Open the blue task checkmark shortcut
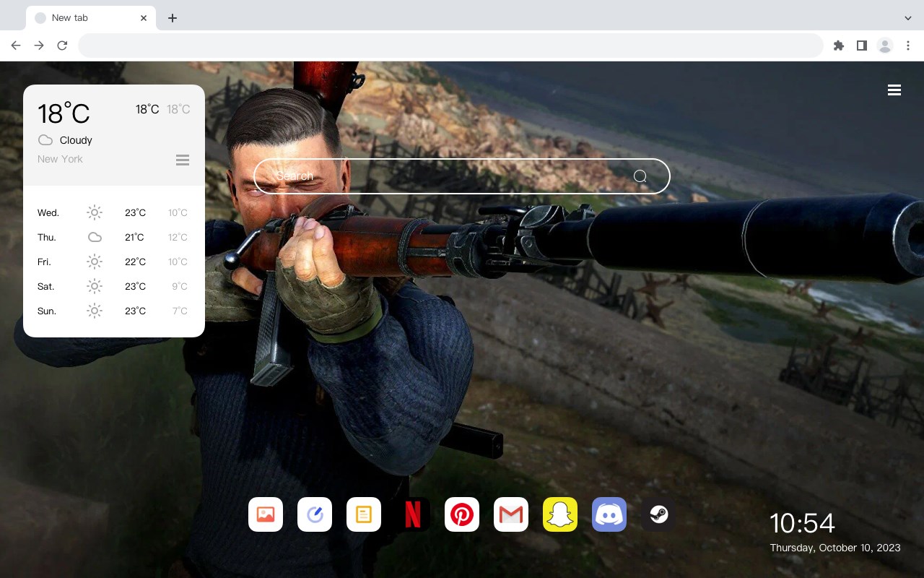Image resolution: width=924 pixels, height=578 pixels. pos(315,514)
